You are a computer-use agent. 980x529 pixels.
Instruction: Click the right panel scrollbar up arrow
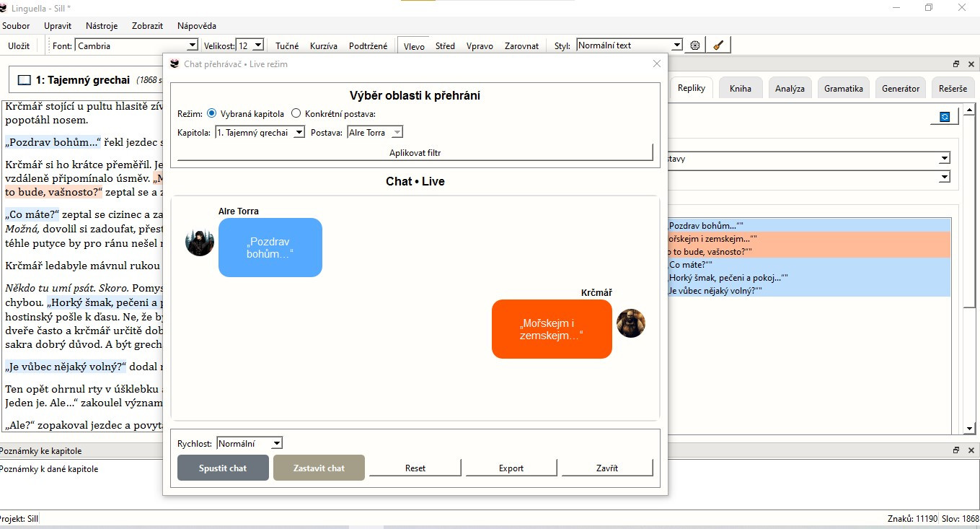pos(971,109)
